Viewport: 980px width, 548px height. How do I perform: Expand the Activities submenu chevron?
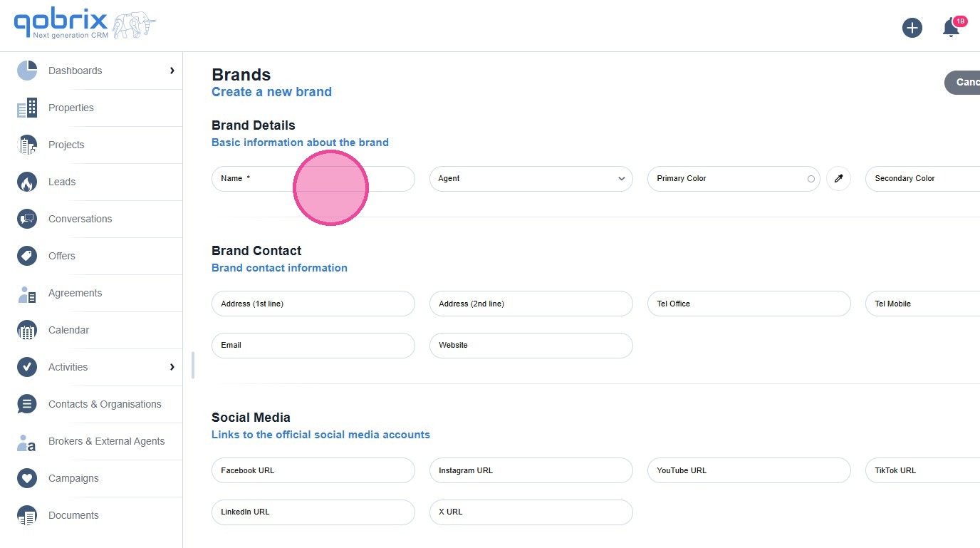coord(172,367)
